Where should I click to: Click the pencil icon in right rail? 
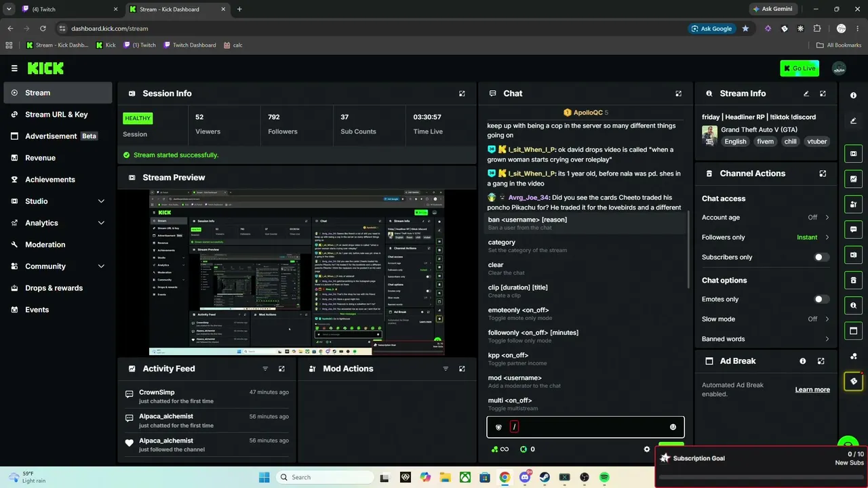tap(854, 121)
